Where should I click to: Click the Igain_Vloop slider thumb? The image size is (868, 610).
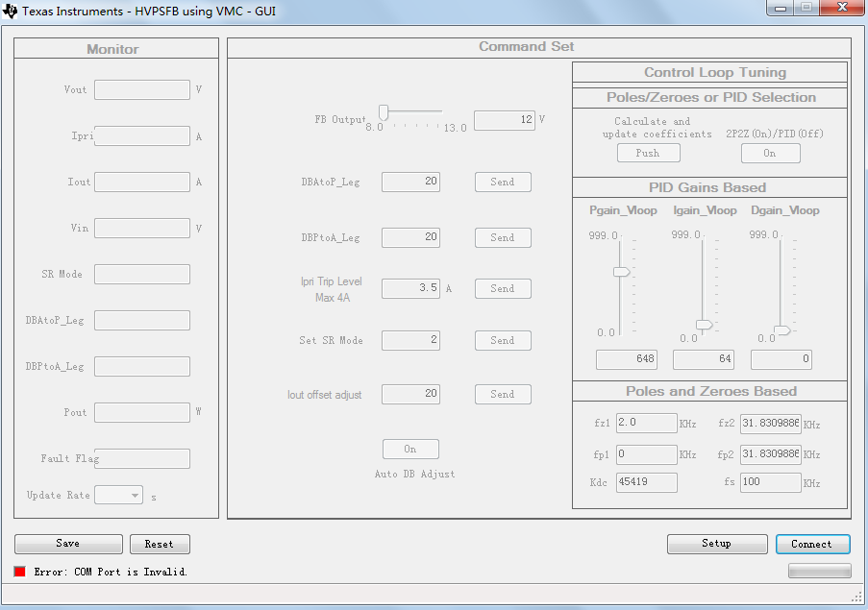[x=705, y=325]
